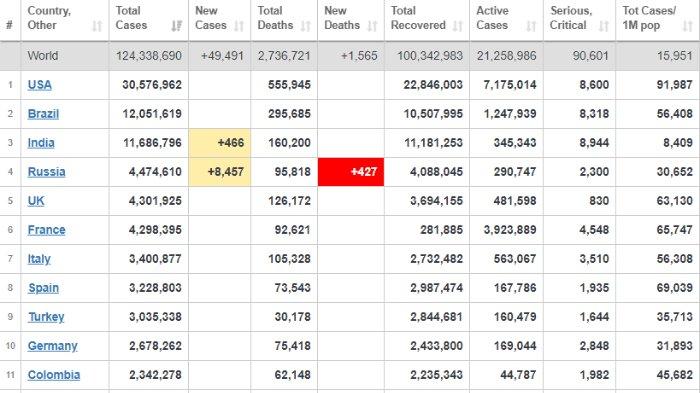Click India's yellow +466 new cases cell
700x393 pixels.
pyautogui.click(x=220, y=143)
